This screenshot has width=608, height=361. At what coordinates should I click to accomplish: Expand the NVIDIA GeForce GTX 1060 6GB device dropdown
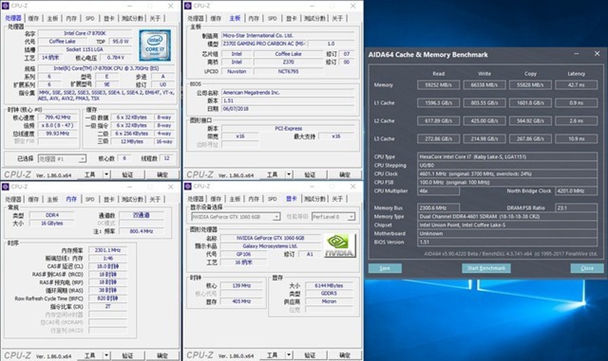click(276, 217)
